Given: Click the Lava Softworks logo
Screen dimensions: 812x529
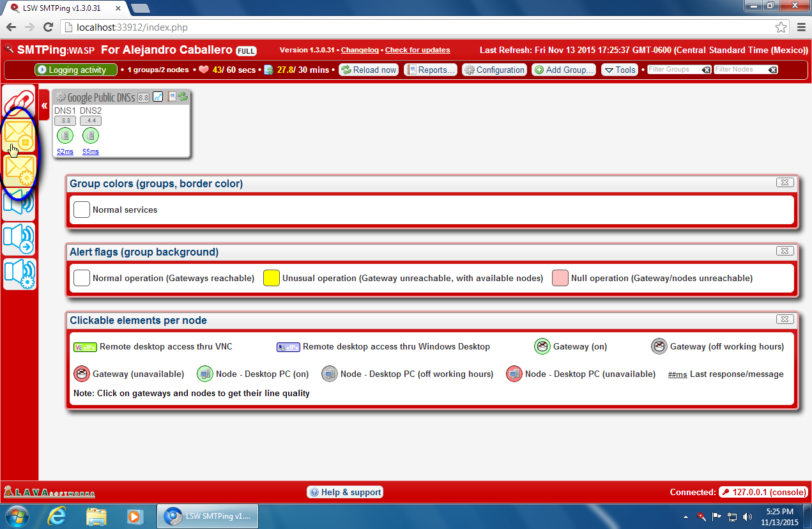Looking at the screenshot, I should tap(49, 492).
